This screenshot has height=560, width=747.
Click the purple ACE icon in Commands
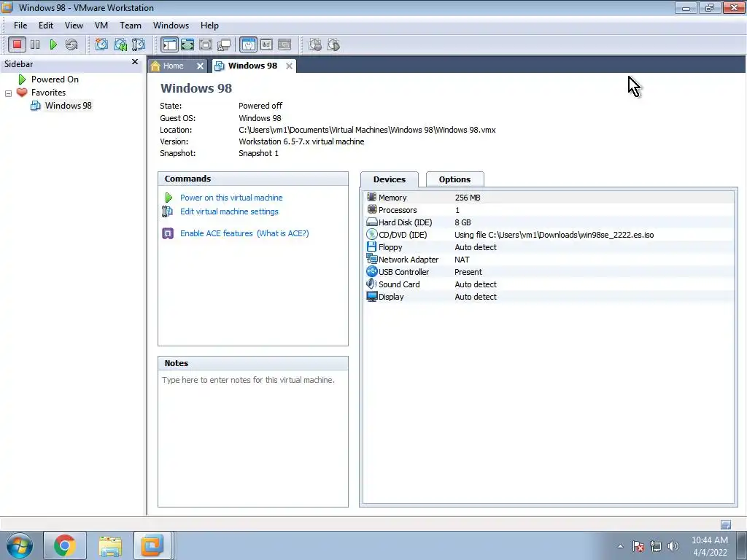point(168,233)
